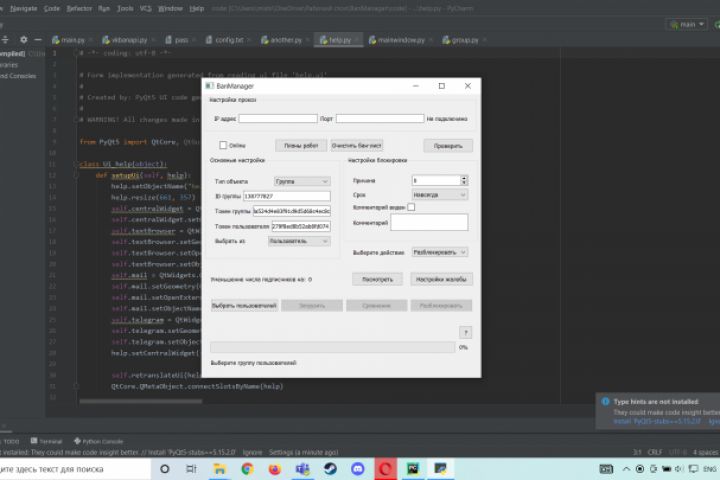Image resolution: width=720 pixels, height=480 pixels.
Task: Open the Refactor menu
Action: (x=79, y=8)
